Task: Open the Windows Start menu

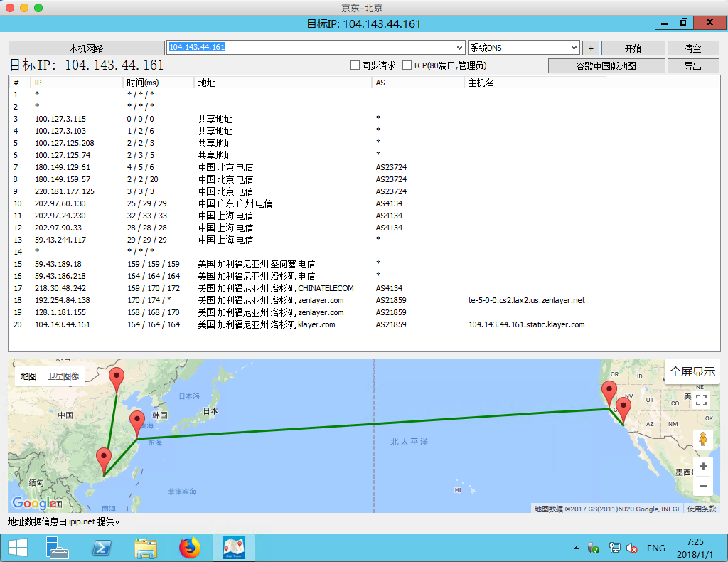Action: (x=17, y=548)
